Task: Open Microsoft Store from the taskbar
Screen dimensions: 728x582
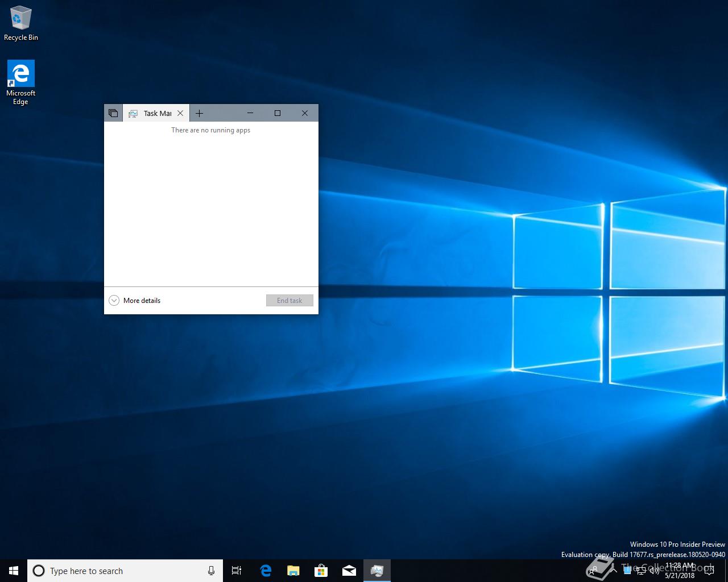Action: click(321, 571)
